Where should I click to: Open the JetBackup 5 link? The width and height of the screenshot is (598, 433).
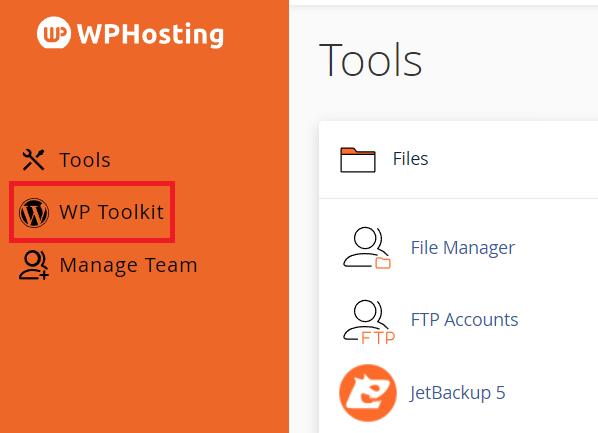coord(457,393)
